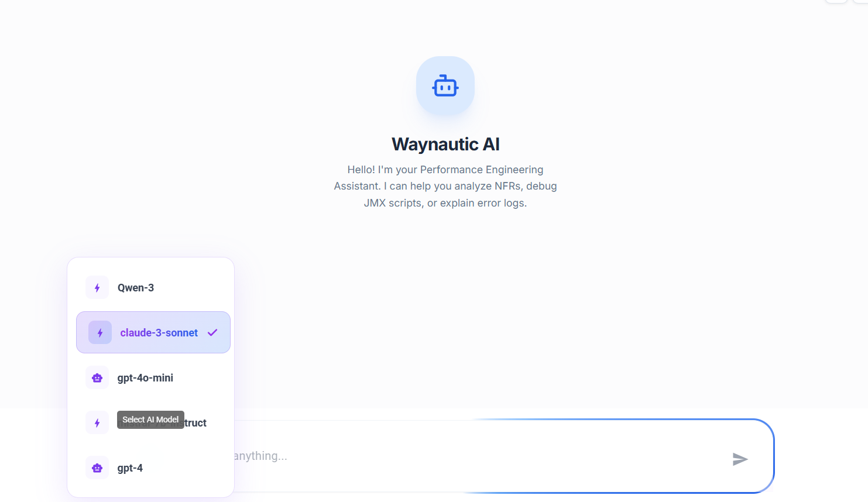Click the purple checkmark on claude-3-sonnet
Screen dimensions: 868x502
(x=212, y=333)
